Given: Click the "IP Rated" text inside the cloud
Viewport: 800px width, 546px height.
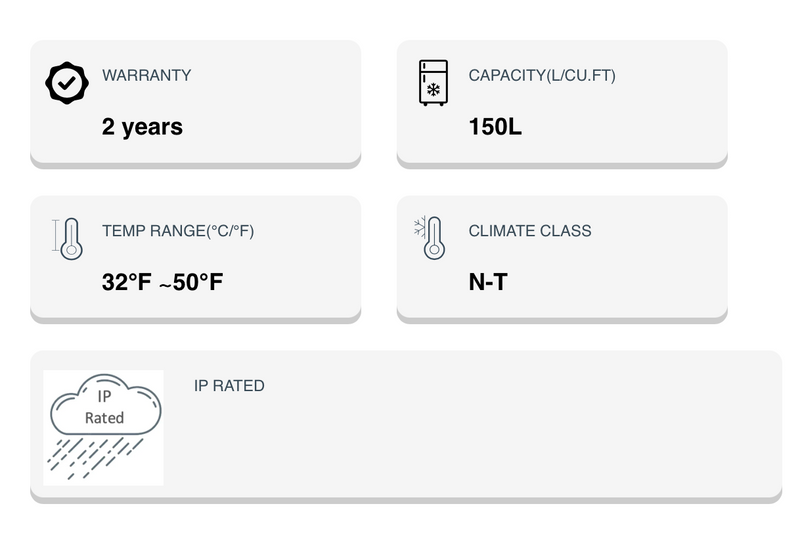Looking at the screenshot, I should (x=104, y=408).
